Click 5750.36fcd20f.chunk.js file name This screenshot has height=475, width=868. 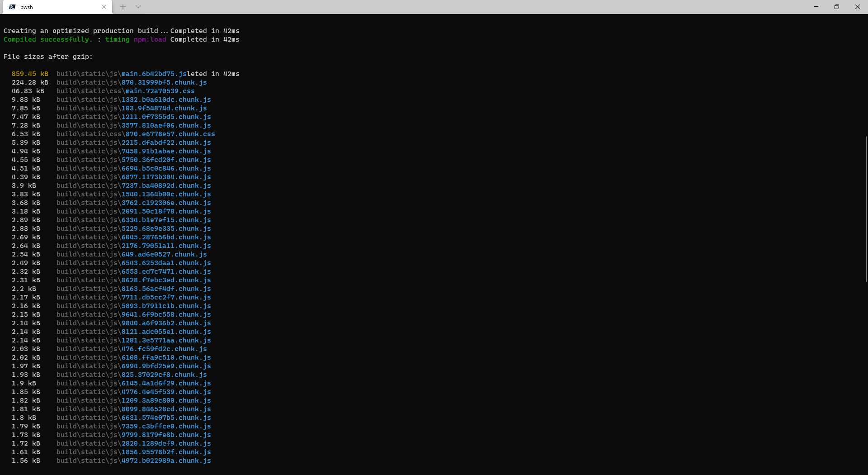pyautogui.click(x=166, y=160)
